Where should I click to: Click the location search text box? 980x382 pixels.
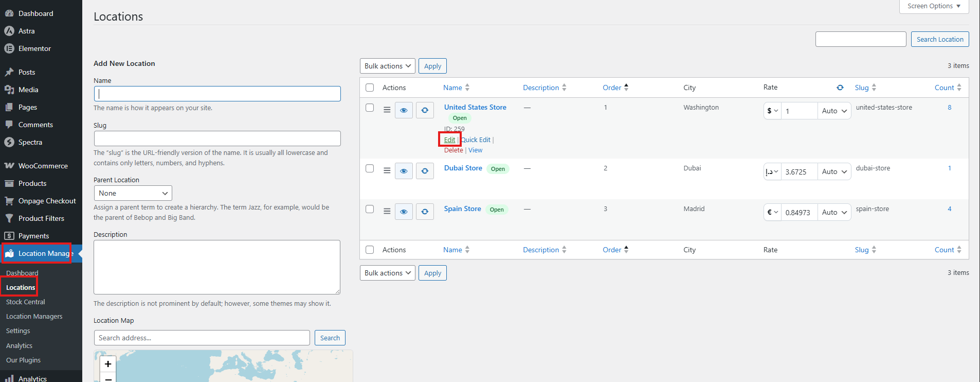(861, 39)
